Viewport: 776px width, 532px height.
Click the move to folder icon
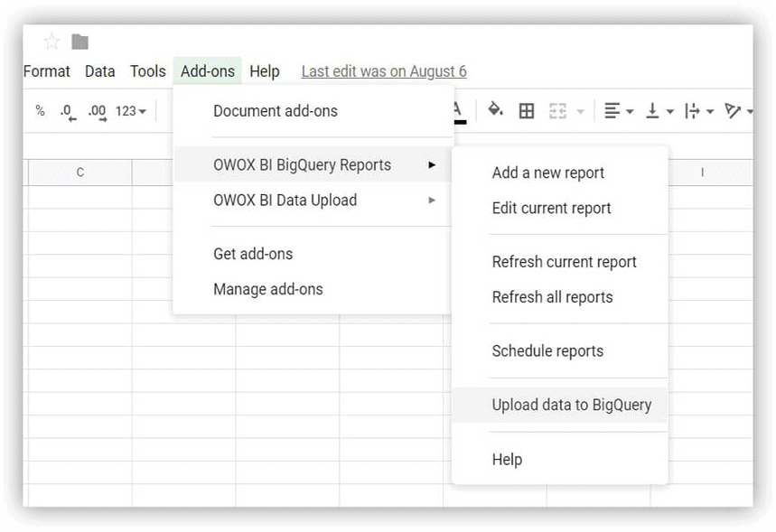click(80, 42)
